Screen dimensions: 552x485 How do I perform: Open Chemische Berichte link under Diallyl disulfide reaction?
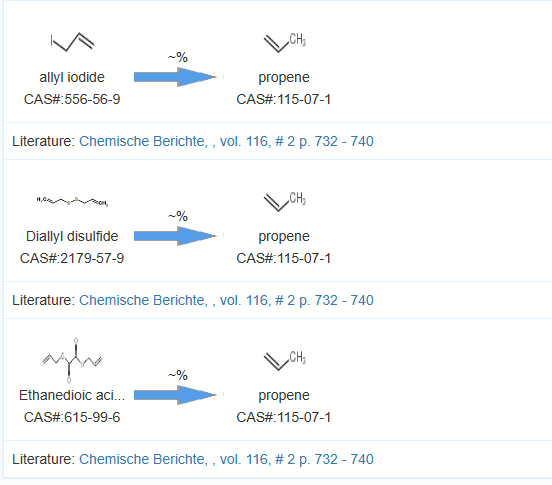226,300
